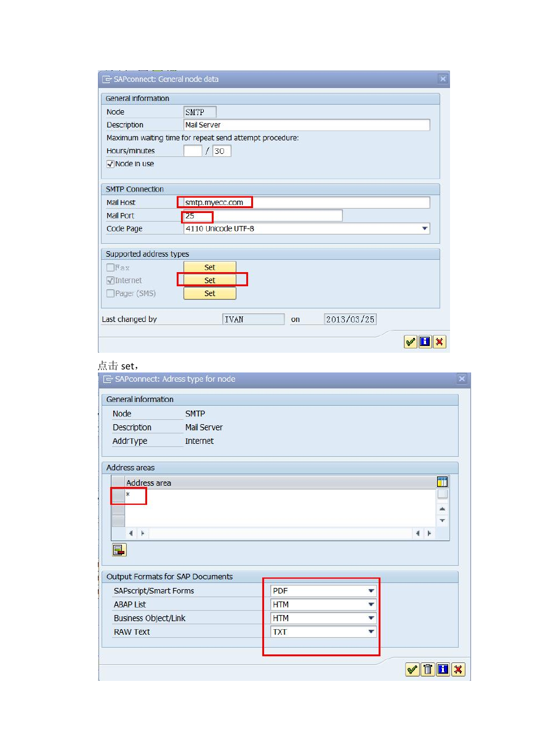Click delete row icon below Address areas table
Image resolution: width=535 pixels, height=756 pixels.
pos(119,550)
